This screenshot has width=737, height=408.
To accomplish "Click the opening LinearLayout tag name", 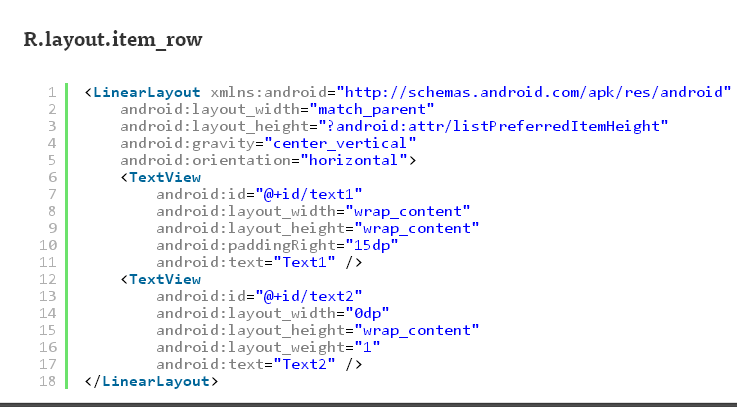I will (x=147, y=92).
